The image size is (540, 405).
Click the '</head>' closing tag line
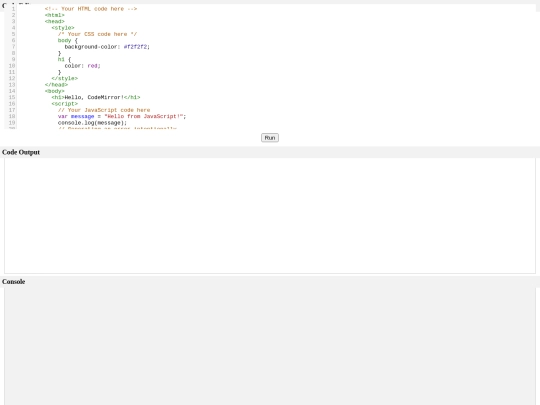point(56,85)
